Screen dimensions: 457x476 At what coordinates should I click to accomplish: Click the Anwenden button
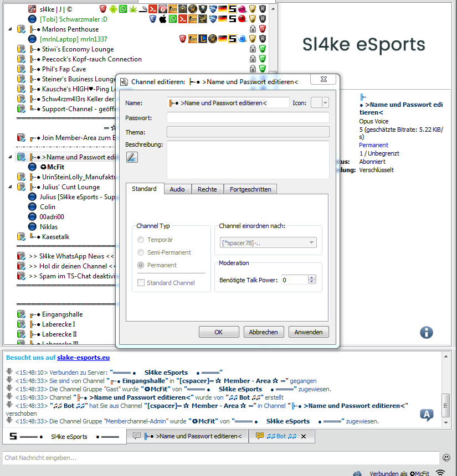coord(309,332)
